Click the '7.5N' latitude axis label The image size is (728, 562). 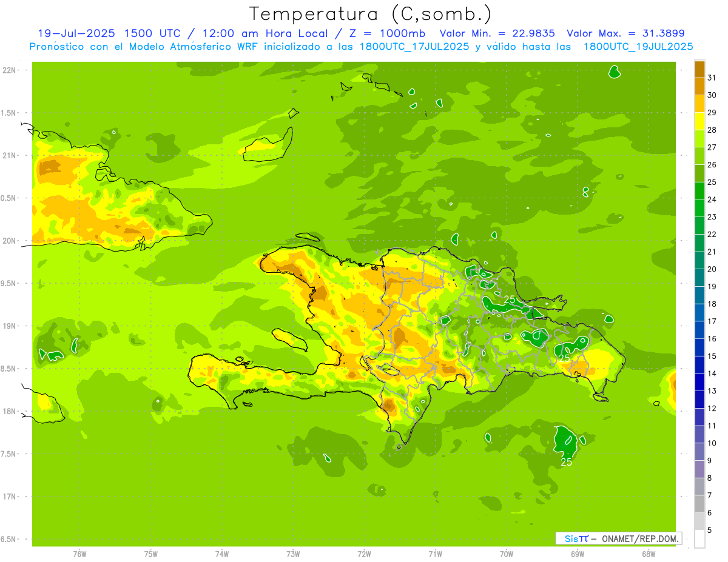click(x=8, y=454)
